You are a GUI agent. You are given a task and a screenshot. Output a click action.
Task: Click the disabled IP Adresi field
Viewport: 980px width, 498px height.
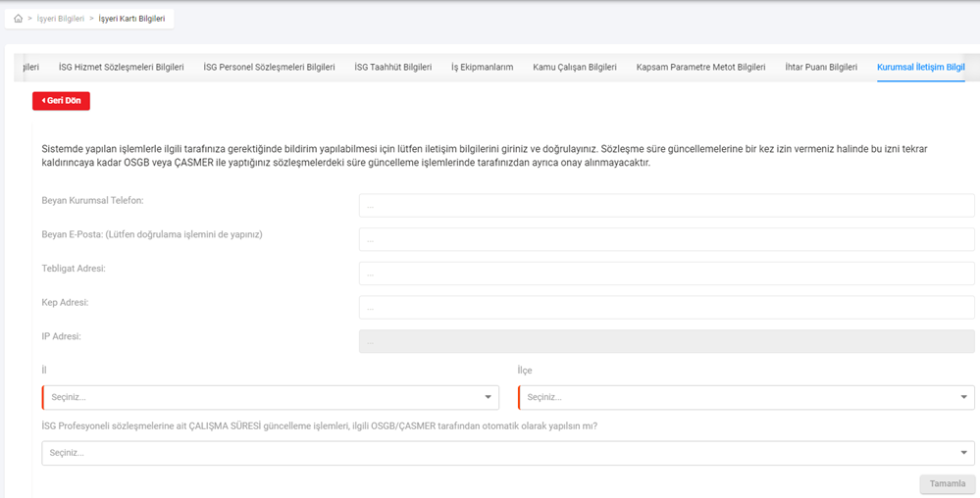(666, 341)
